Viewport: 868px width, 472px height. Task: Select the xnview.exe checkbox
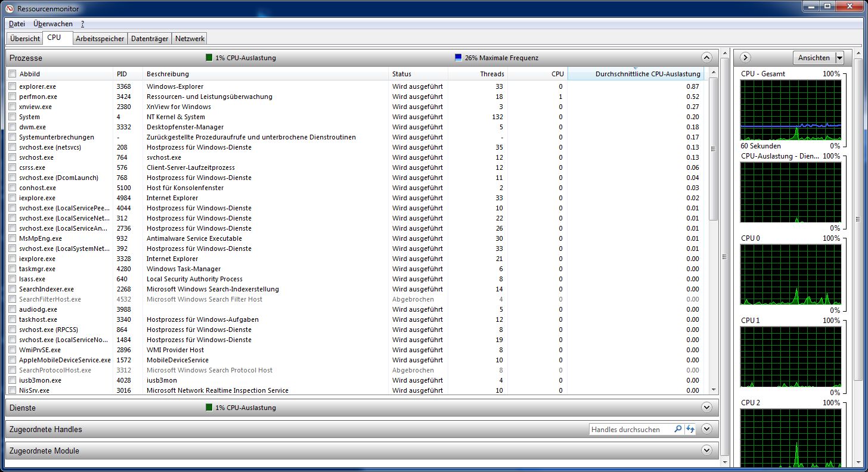click(12, 107)
